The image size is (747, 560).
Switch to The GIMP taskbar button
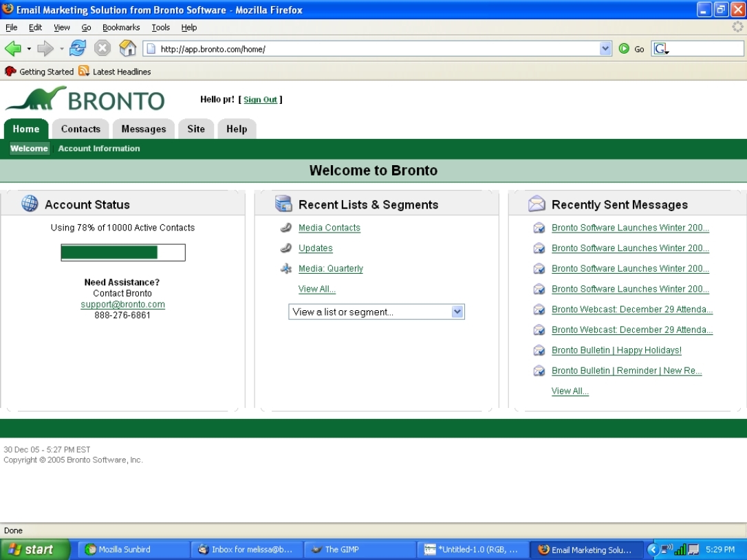360,550
